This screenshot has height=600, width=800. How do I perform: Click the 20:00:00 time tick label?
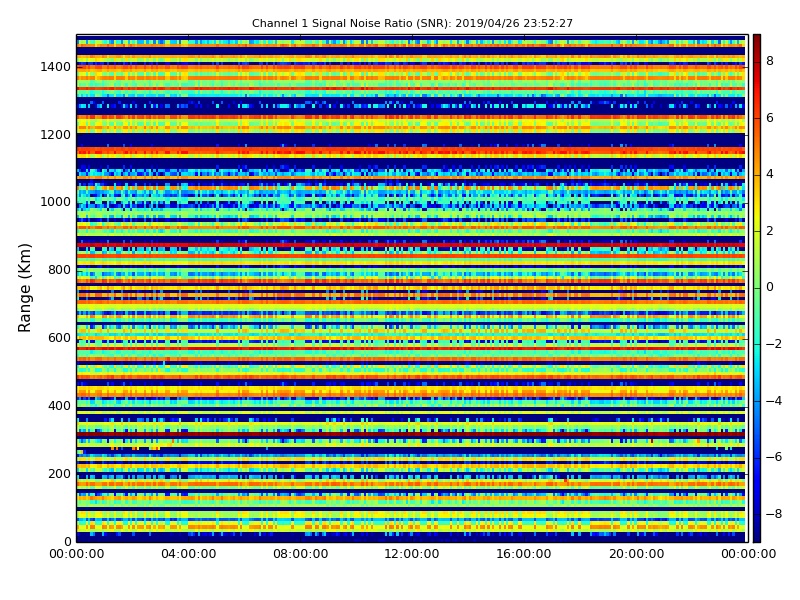636,554
